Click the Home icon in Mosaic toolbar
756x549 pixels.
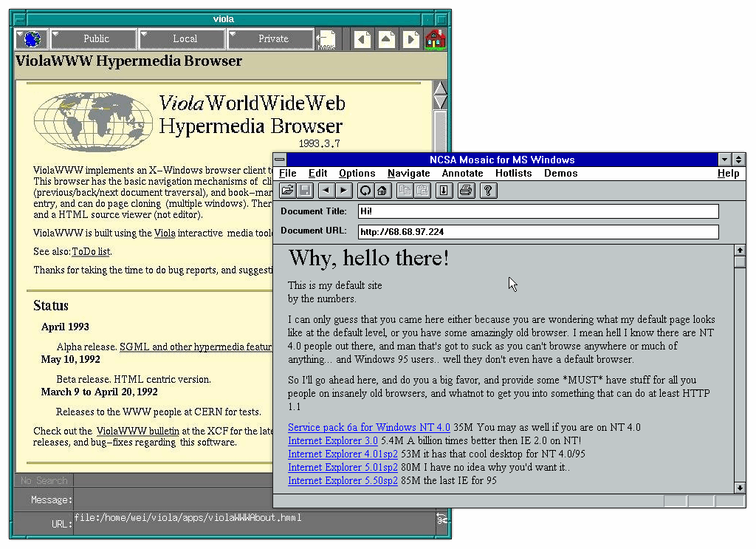[x=382, y=191]
